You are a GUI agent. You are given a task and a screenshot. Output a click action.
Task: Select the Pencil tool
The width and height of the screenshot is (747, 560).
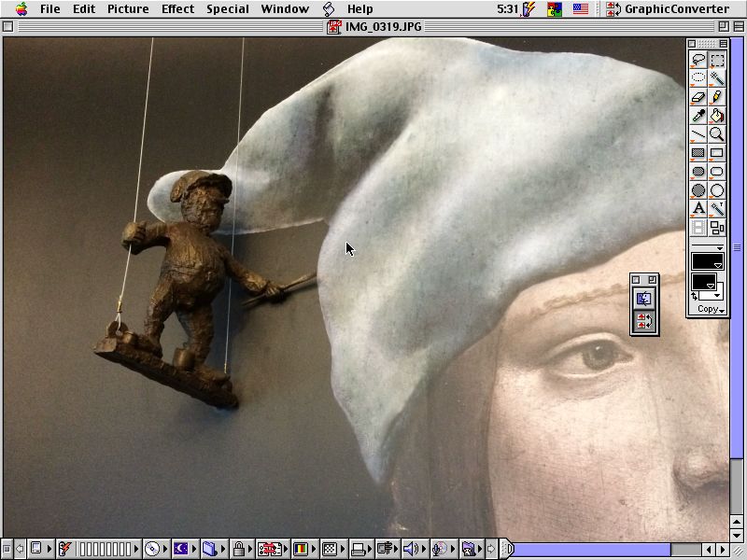click(717, 97)
